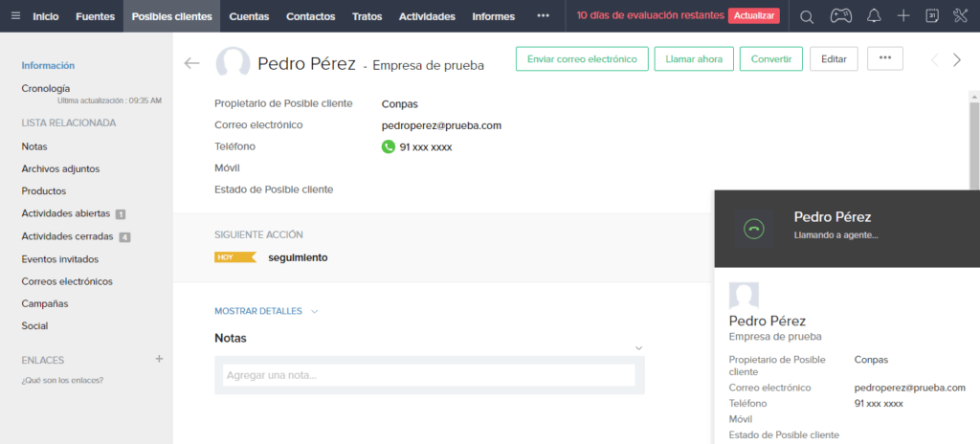The width and height of the screenshot is (980, 444).
Task: Click the ¿Qué son los enlaces? link
Action: (x=62, y=380)
